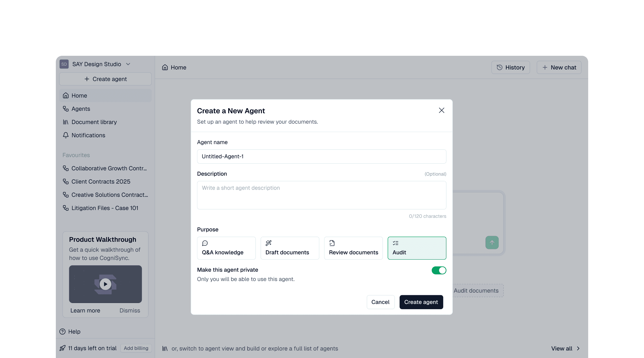644x358 pixels.
Task: Toggle Make this agent private switch
Action: pos(439,270)
